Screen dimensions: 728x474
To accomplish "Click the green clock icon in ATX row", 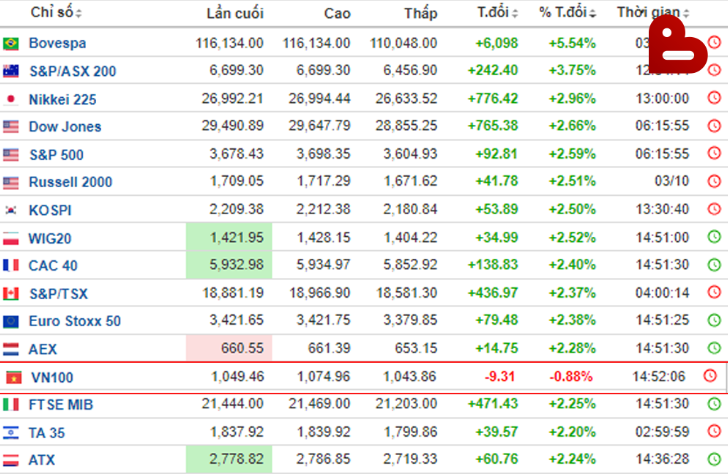I will [713, 459].
